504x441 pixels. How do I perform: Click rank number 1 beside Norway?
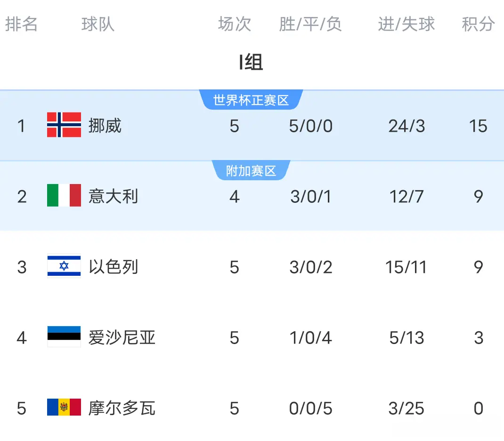[22, 126]
